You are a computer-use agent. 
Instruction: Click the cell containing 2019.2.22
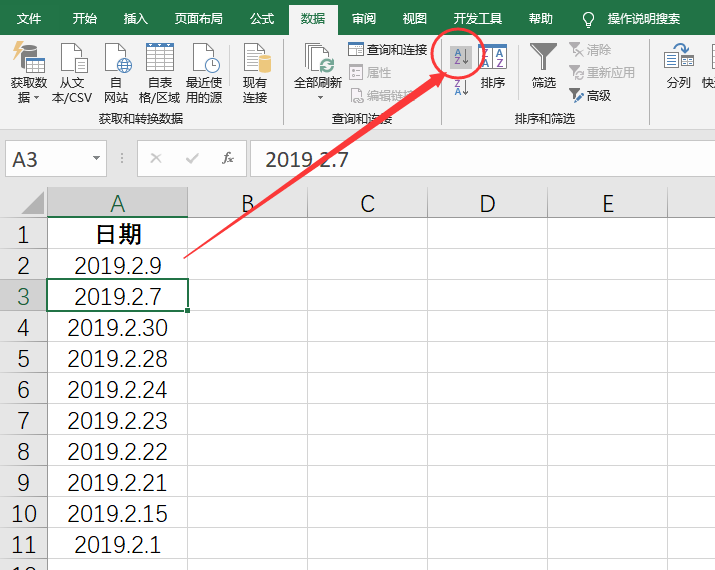(118, 451)
